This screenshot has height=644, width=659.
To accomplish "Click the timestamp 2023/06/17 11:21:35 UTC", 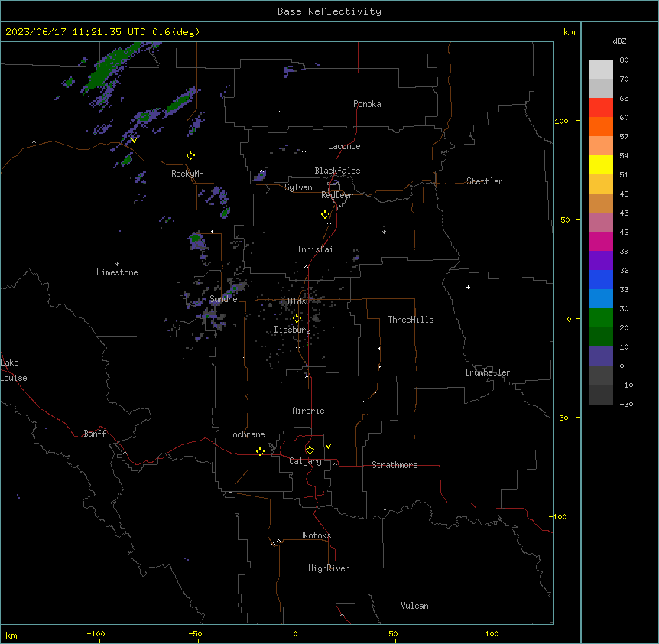I will click(76, 32).
